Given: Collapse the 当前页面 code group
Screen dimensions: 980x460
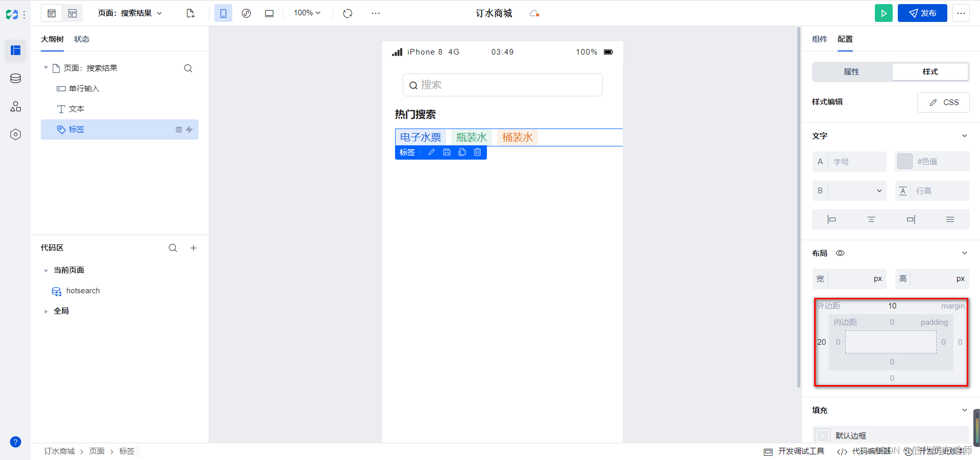Looking at the screenshot, I should click(46, 271).
